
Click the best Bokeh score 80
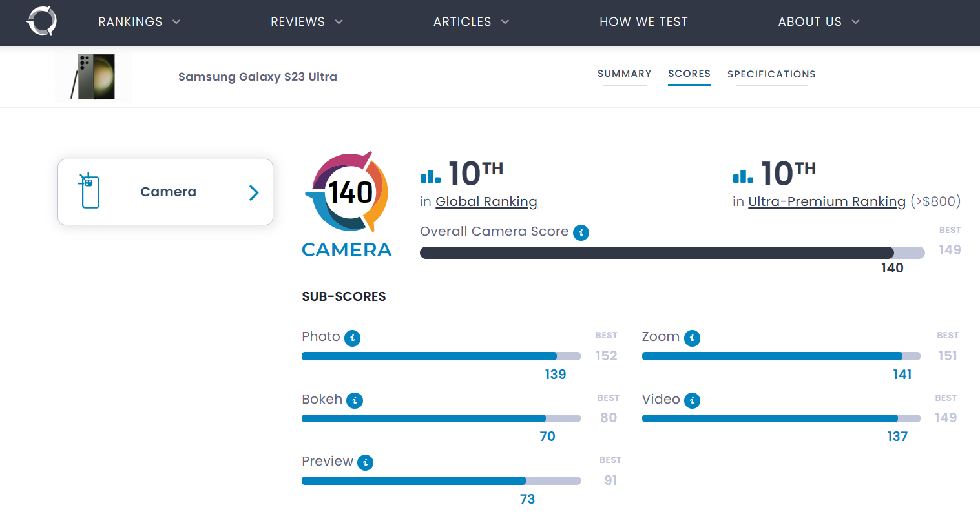(609, 418)
